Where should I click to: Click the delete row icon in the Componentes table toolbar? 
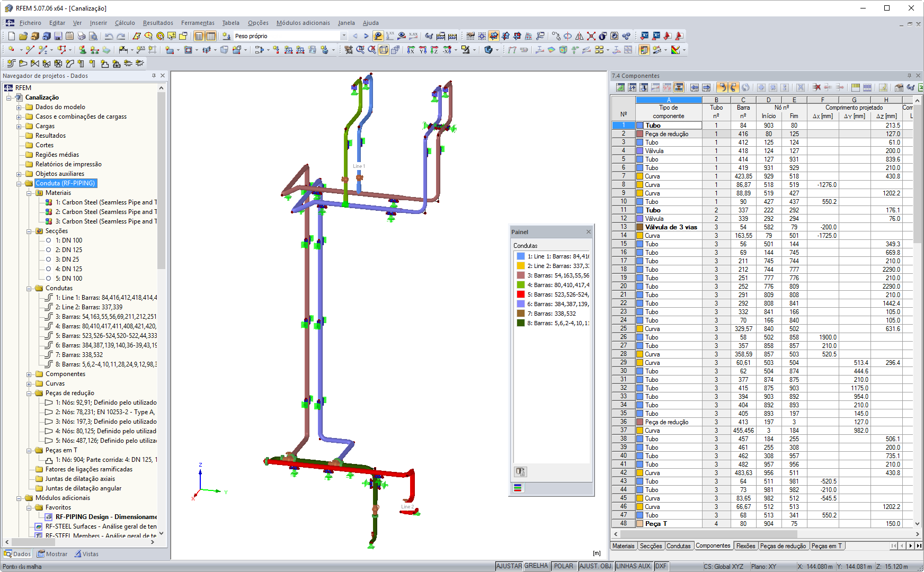[816, 87]
